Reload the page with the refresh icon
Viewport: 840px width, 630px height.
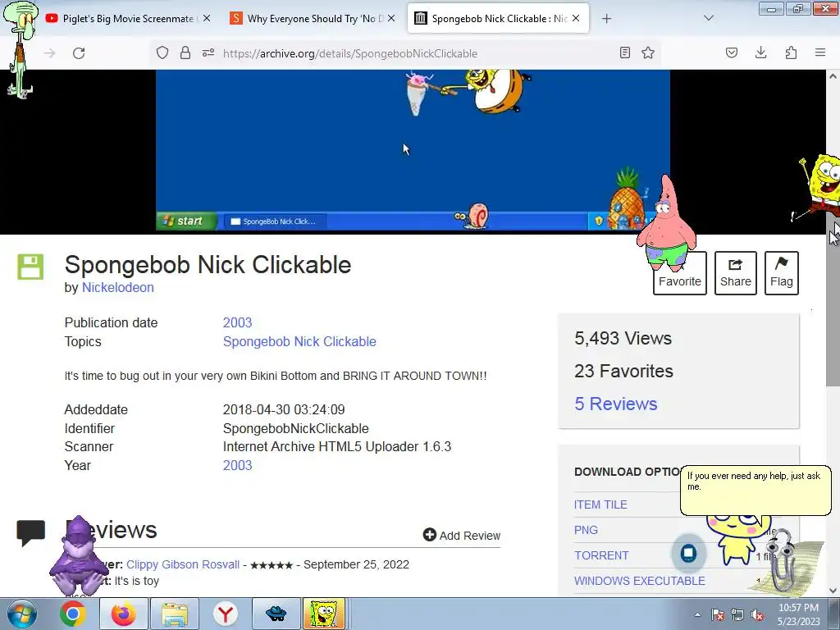coord(79,53)
